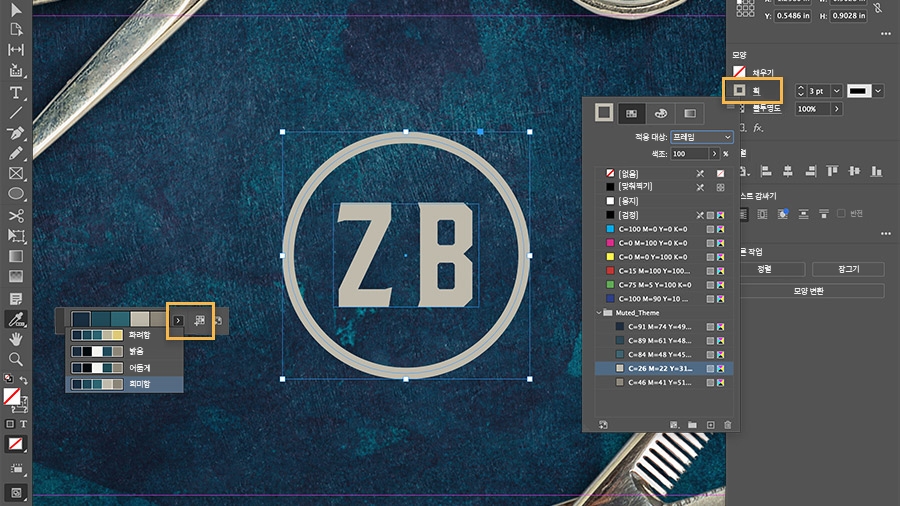Switch to color mixer palette tab

pos(661,113)
